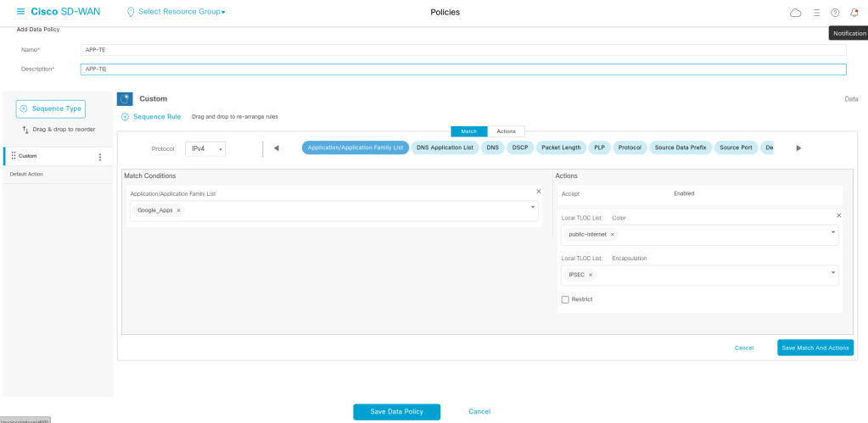Add a new Sequence Type

pos(51,109)
